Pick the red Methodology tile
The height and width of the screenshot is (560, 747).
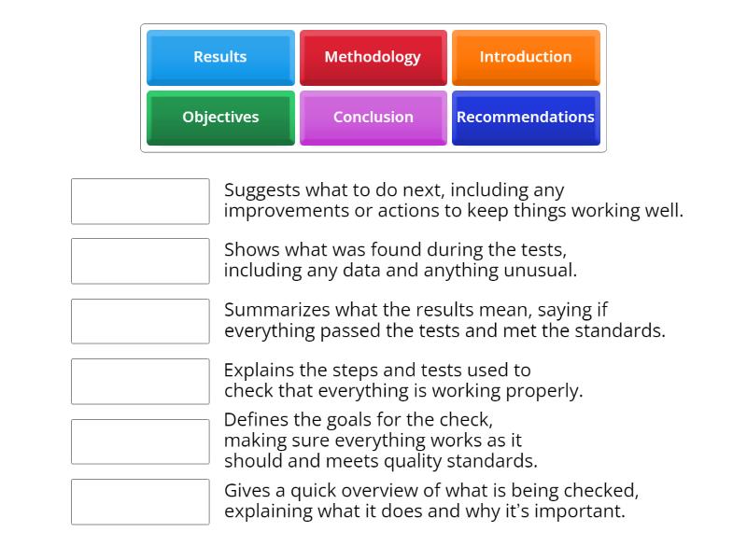click(373, 57)
